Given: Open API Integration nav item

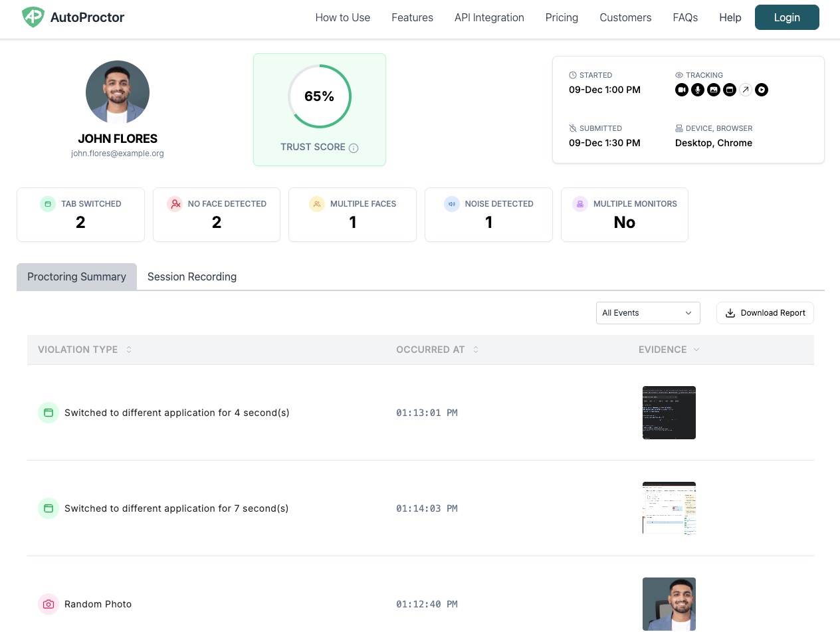Looking at the screenshot, I should (x=489, y=17).
